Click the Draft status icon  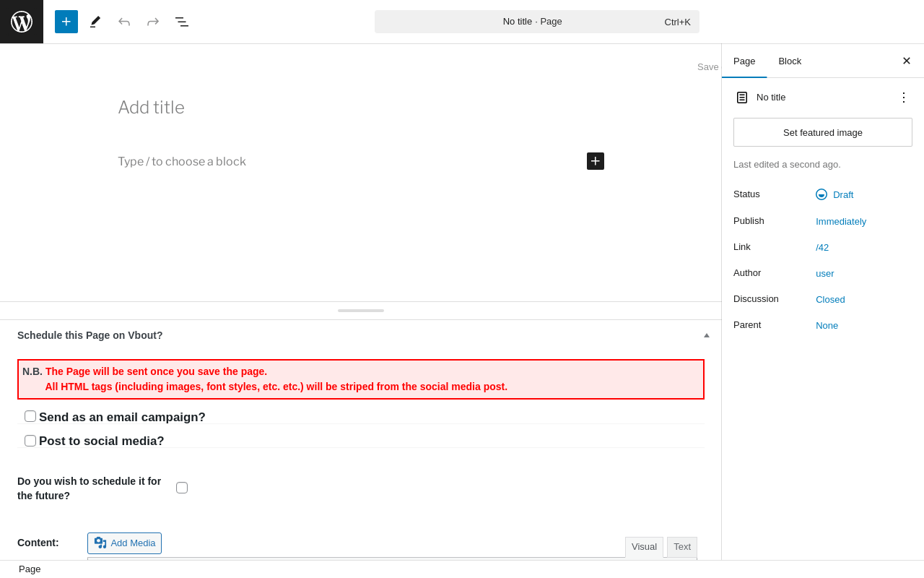pyautogui.click(x=821, y=194)
